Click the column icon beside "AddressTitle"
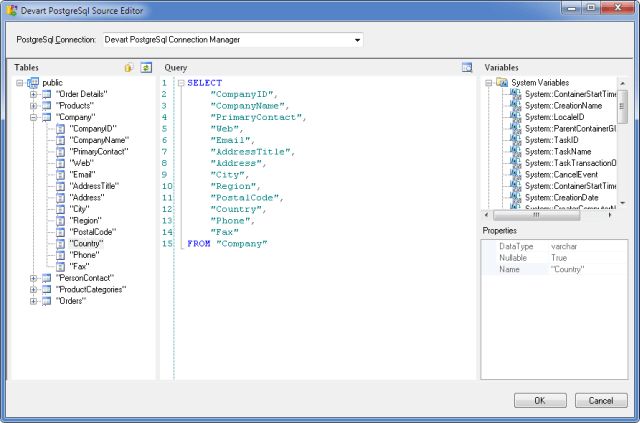This screenshot has height=423, width=640. click(60, 186)
